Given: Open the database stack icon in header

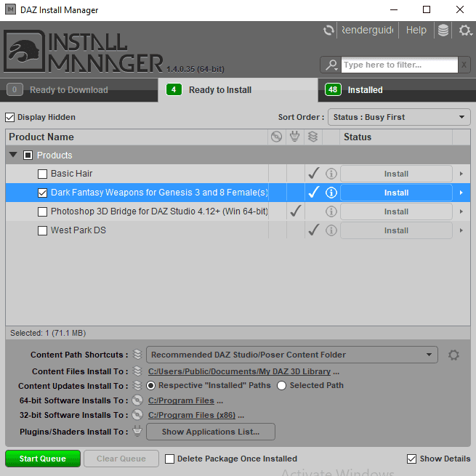Looking at the screenshot, I should pos(443,30).
